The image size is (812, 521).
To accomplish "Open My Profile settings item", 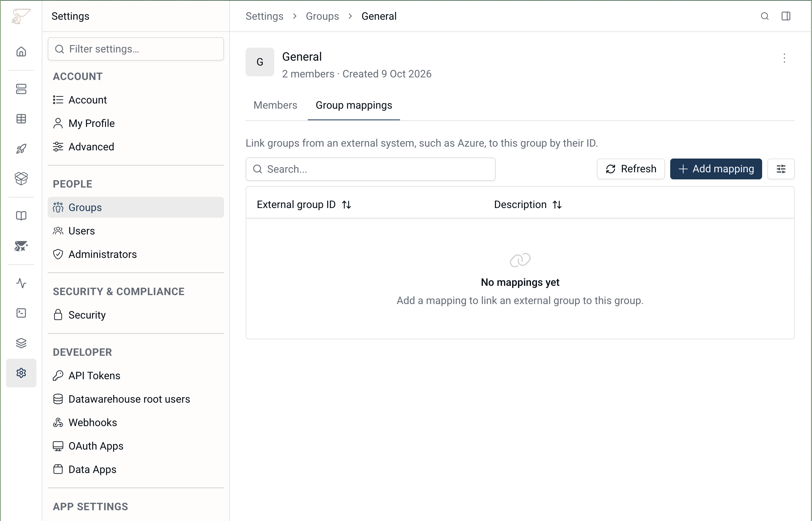I will pos(136,123).
